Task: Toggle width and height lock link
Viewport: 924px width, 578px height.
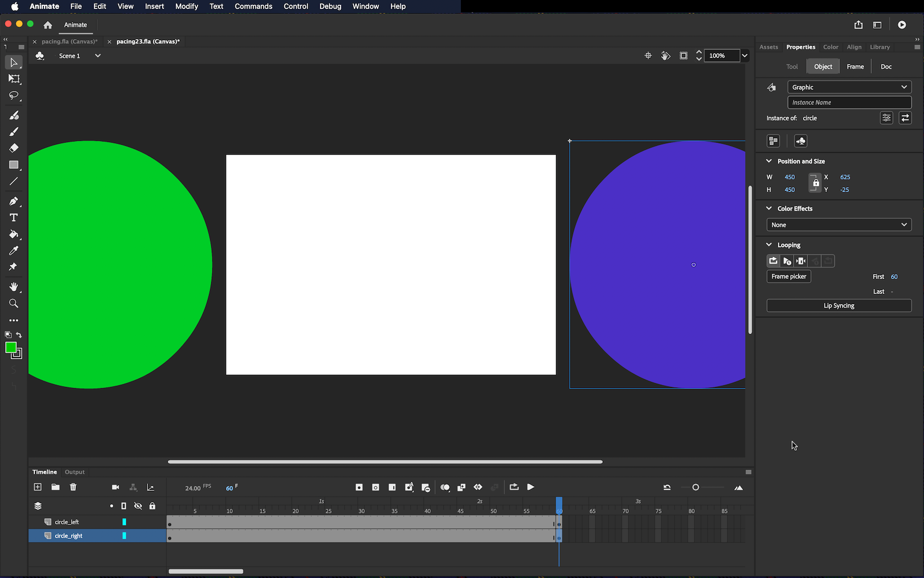Action: click(x=815, y=183)
